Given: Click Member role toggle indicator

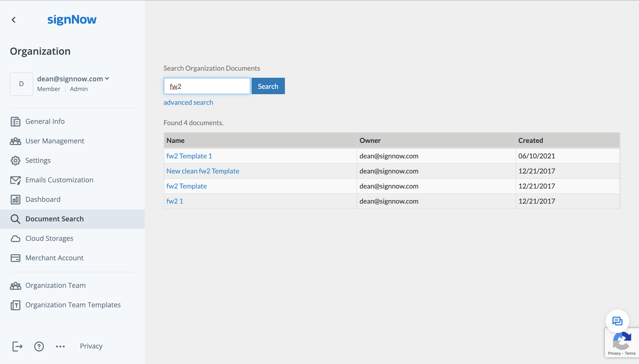Looking at the screenshot, I should (x=49, y=89).
